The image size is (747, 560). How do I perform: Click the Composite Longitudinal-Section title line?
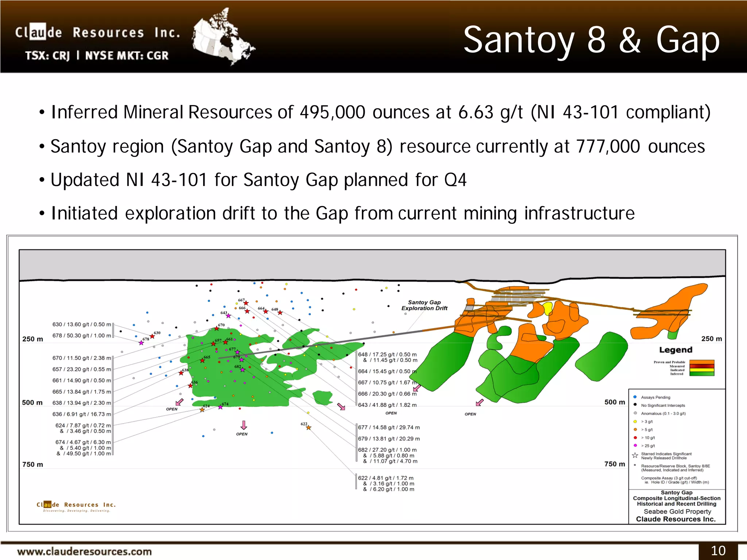(677, 498)
